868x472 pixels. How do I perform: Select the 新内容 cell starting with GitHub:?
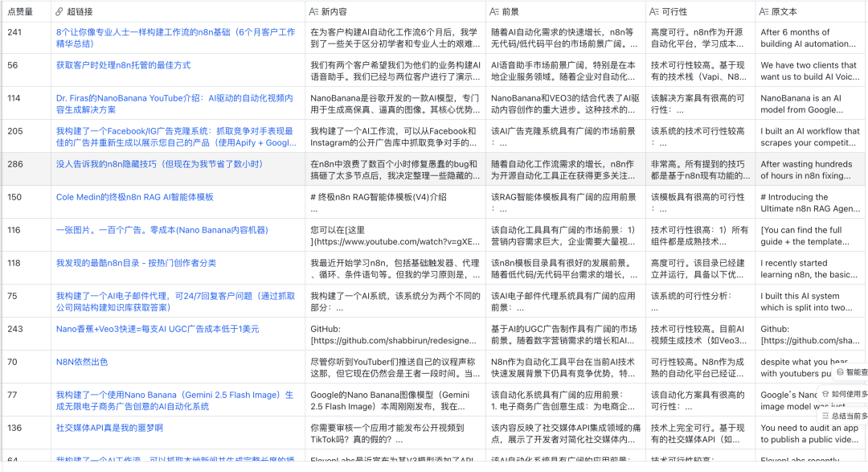(x=394, y=335)
